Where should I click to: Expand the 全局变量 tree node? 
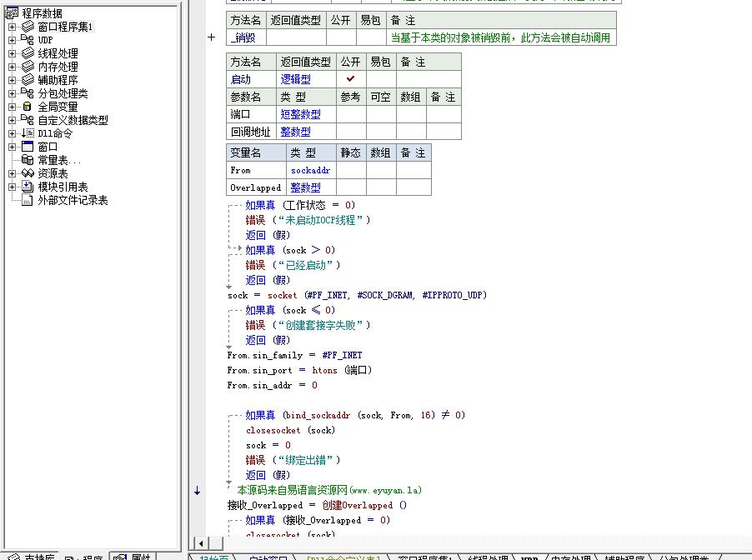(12, 107)
